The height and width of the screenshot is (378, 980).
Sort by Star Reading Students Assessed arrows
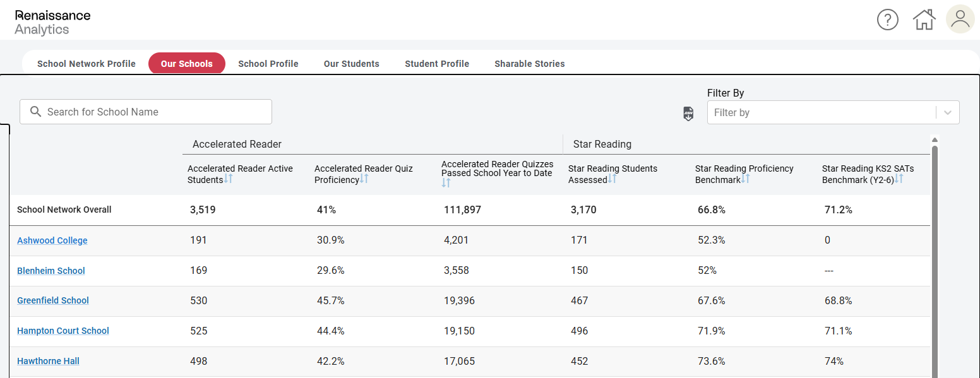tap(612, 179)
